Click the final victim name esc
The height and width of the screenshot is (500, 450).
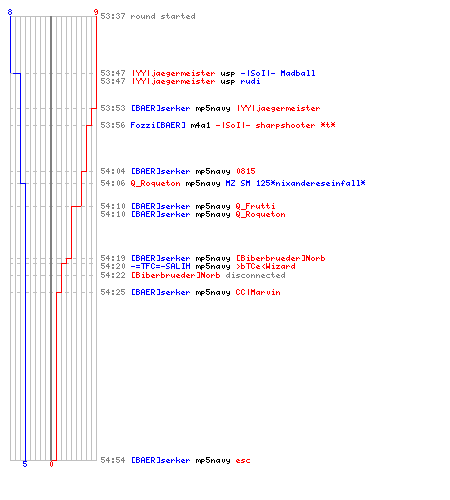tap(243, 460)
